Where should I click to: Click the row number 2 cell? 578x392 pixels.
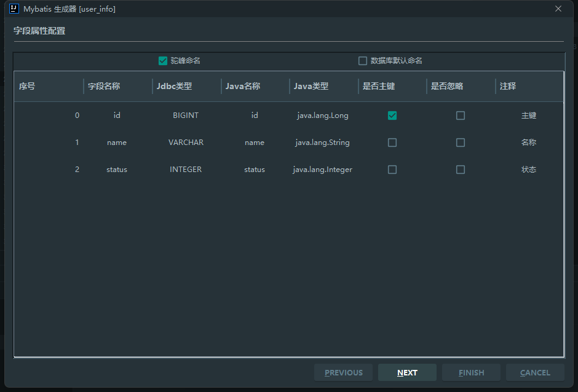[x=49, y=170]
